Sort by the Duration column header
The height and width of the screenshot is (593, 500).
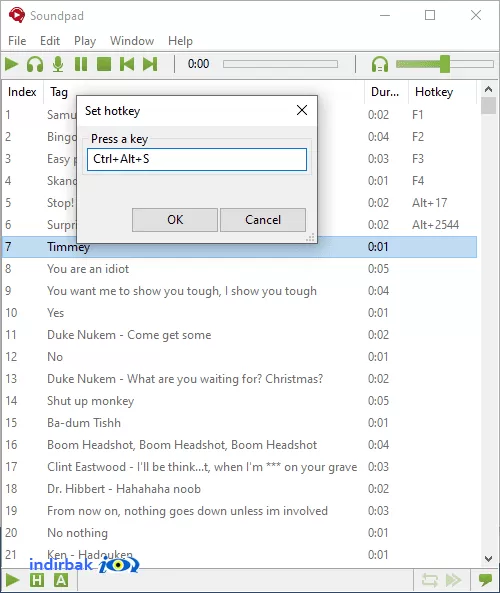tap(385, 92)
